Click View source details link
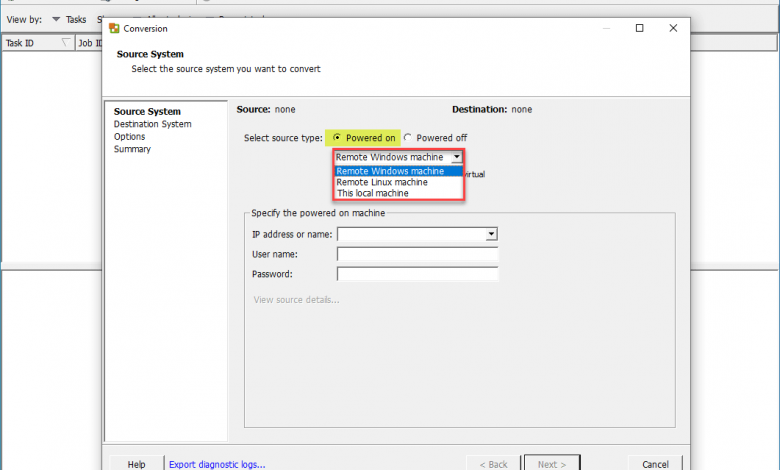 tap(296, 300)
